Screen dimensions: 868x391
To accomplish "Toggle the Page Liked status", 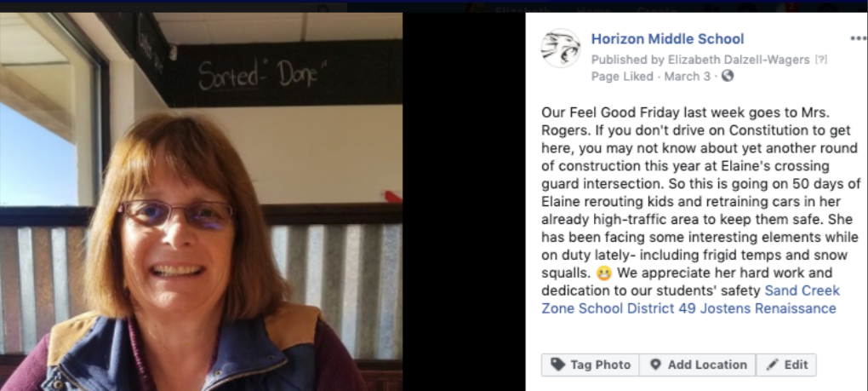I will click(x=622, y=77).
